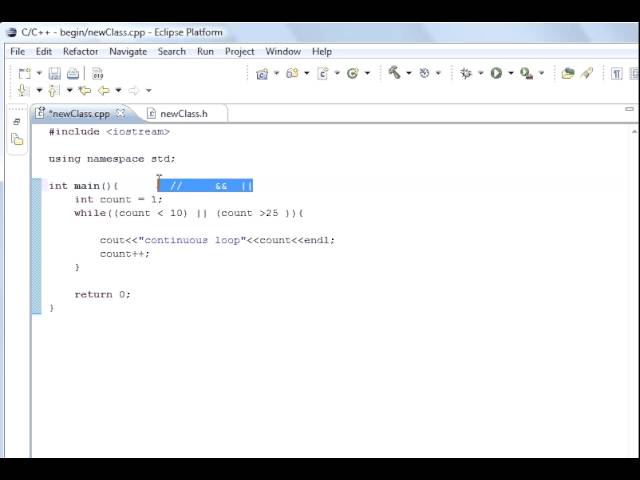This screenshot has height=480, width=640.
Task: Open the Help menu
Action: coord(322,51)
